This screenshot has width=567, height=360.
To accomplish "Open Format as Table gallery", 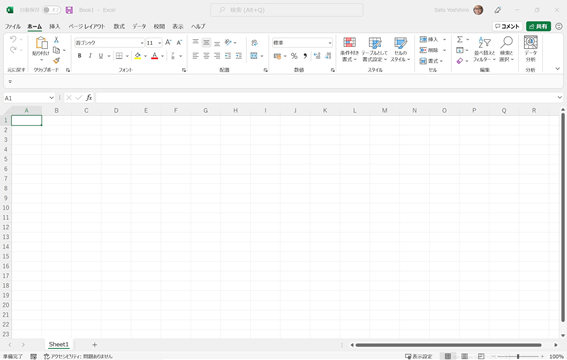I will (x=375, y=49).
